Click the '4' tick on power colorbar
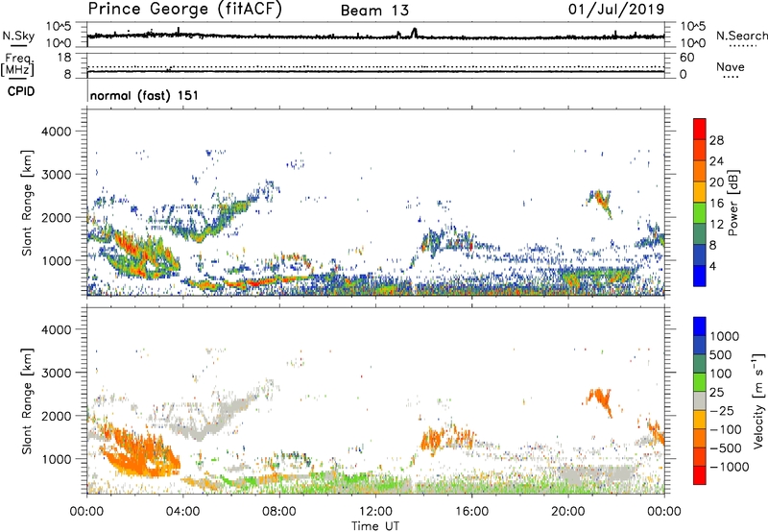Image resolution: width=768 pixels, height=532 pixels. 712,266
